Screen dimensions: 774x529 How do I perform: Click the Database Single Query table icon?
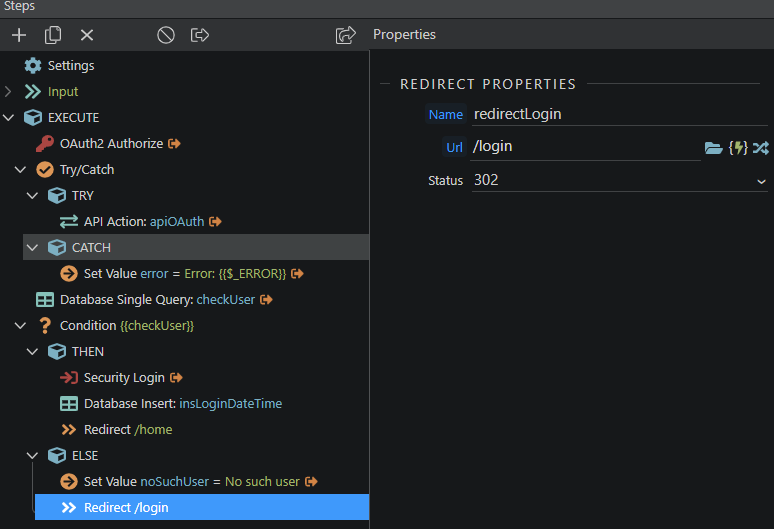click(45, 300)
